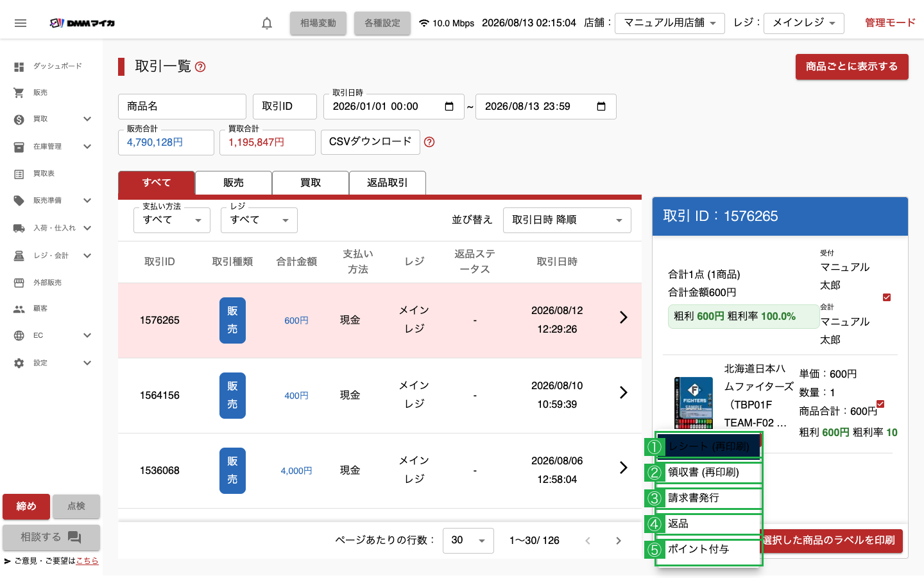Click the help icon next to CSVダウンロード
Screen dimensions: 924x578
point(429,142)
